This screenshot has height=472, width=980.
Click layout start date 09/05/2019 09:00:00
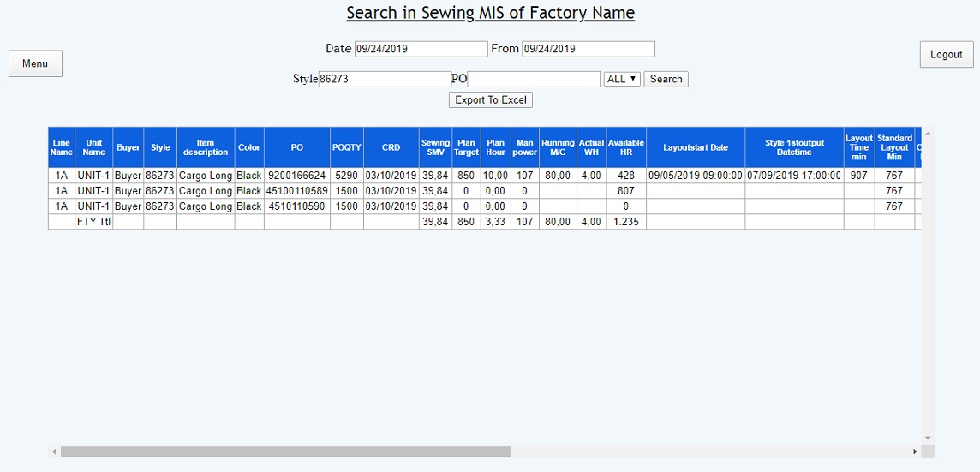click(x=696, y=176)
